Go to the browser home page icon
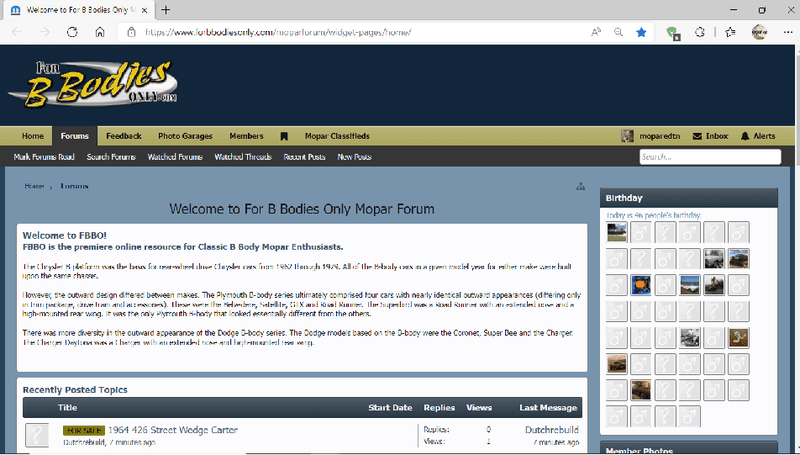The height and width of the screenshot is (455, 800). [100, 32]
